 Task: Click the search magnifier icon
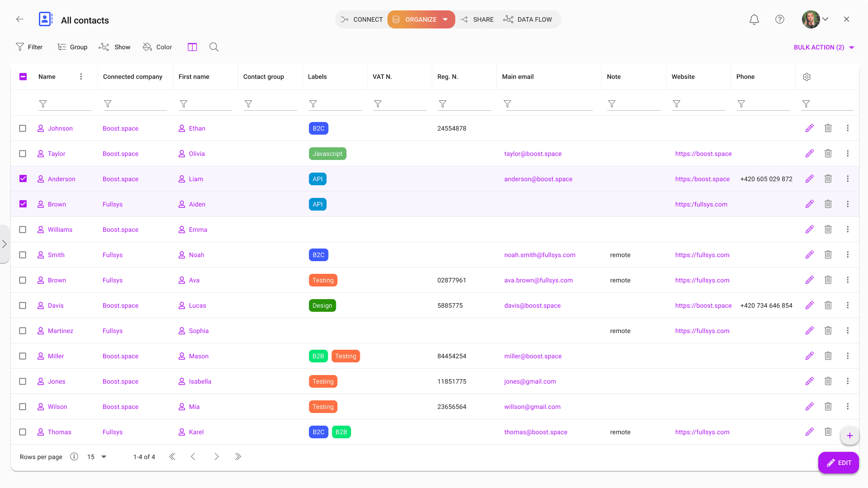coord(213,47)
